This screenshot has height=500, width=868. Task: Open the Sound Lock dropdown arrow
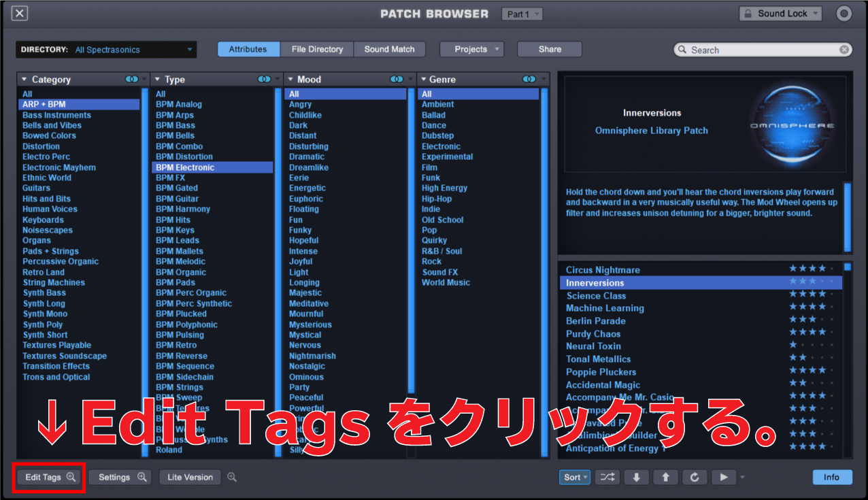815,14
